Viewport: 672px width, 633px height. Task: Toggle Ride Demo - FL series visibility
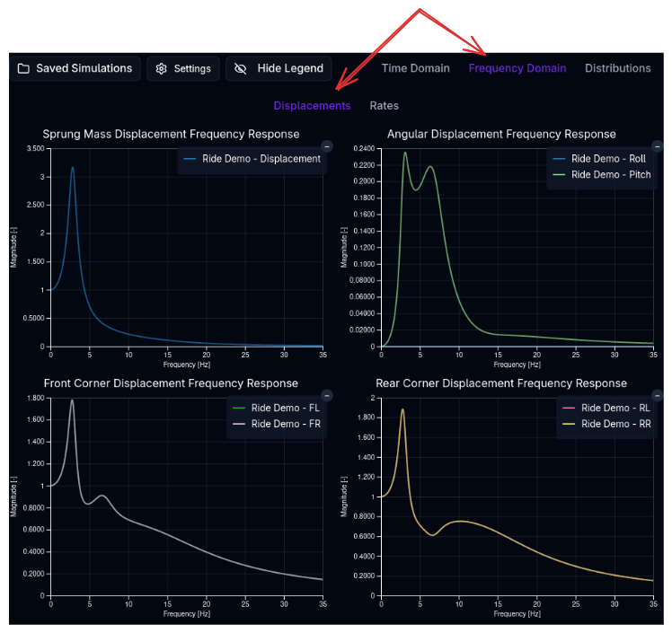[x=276, y=409]
